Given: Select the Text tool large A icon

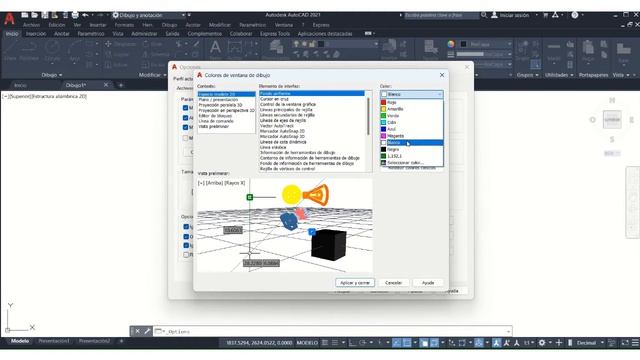Looking at the screenshot, I should tap(215, 47).
